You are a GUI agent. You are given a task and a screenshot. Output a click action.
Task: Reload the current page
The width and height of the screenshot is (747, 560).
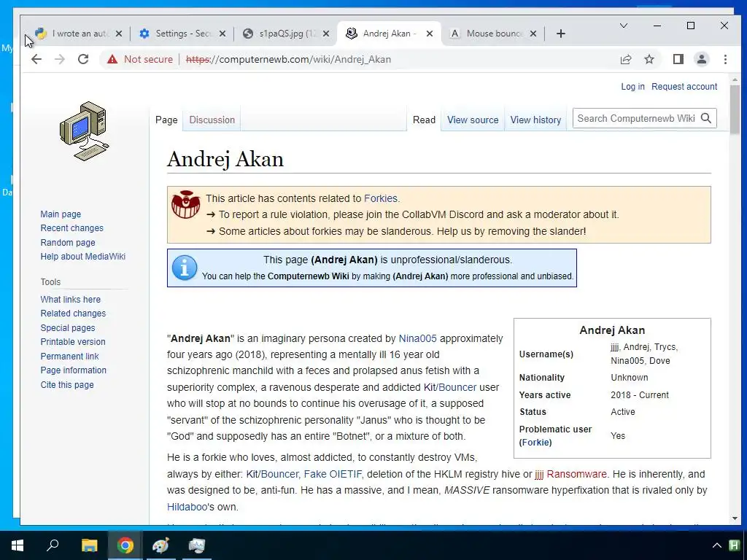coord(83,59)
